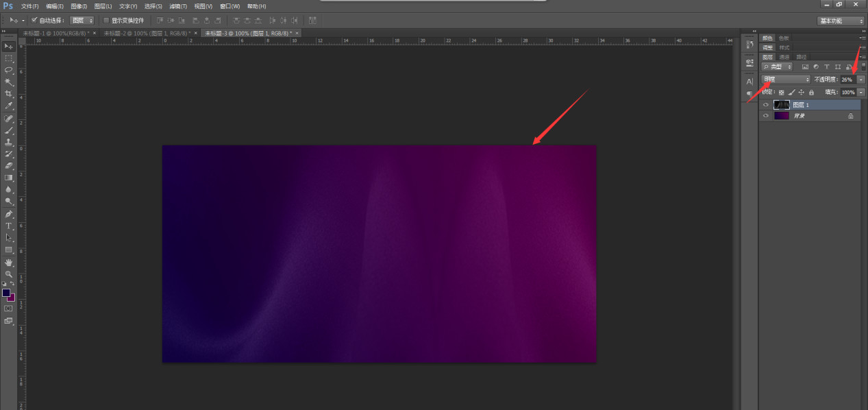Select the Crop tool in toolbar
The image size is (868, 410).
pos(9,94)
